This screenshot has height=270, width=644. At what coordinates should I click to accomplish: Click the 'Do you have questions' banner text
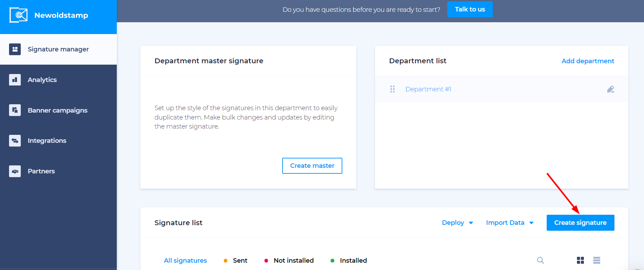361,10
